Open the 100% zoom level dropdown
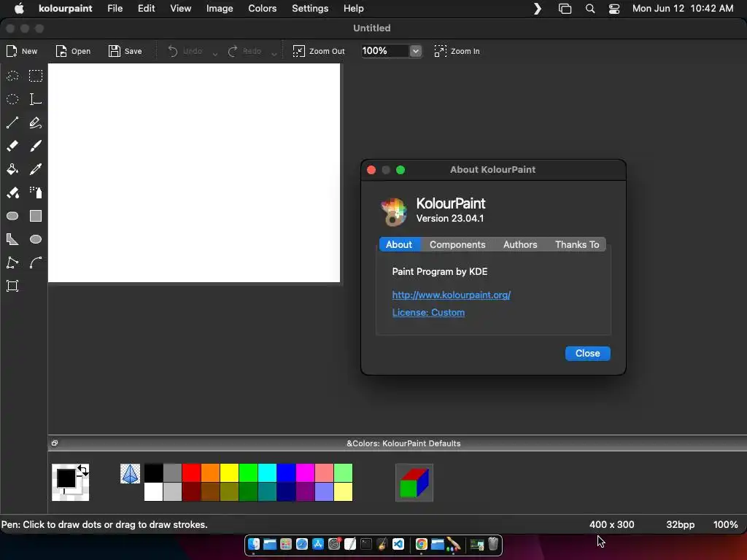The width and height of the screenshot is (747, 560). point(415,51)
